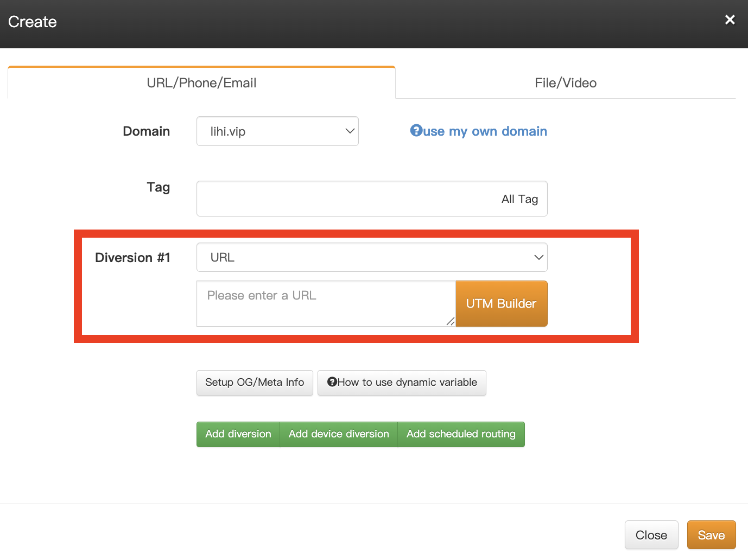The height and width of the screenshot is (560, 748).
Task: Click the question mark icon beside own domain
Action: 416,131
